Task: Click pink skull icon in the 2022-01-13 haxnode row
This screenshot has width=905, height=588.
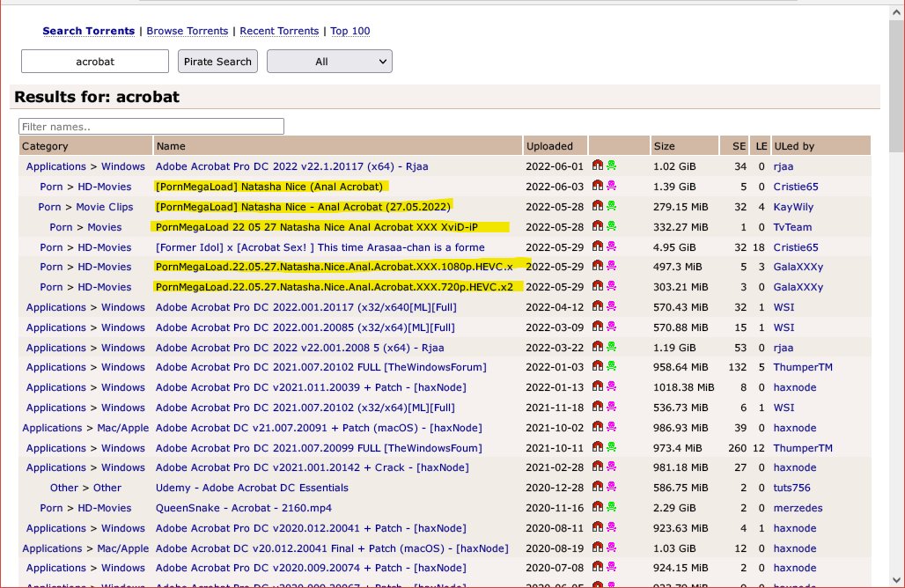Action: click(611, 386)
